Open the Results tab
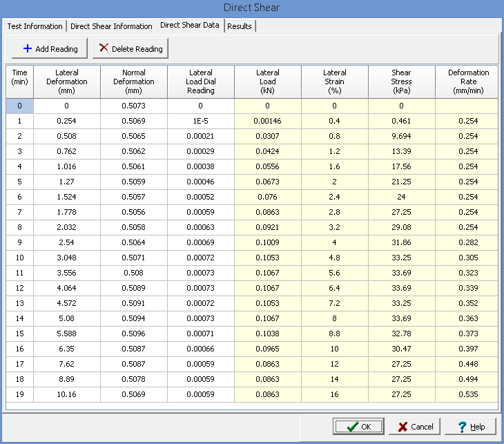504x444 pixels. [x=240, y=26]
